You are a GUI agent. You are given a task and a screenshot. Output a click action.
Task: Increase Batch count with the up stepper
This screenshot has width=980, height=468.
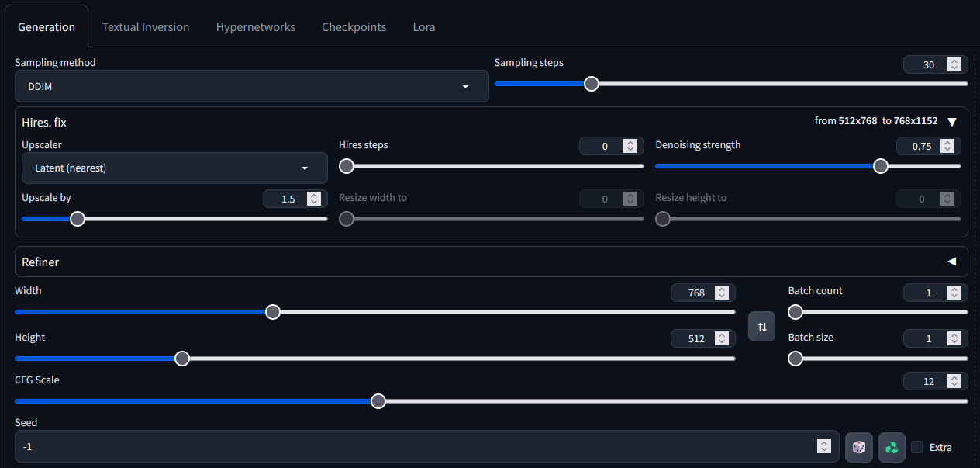tap(954, 289)
